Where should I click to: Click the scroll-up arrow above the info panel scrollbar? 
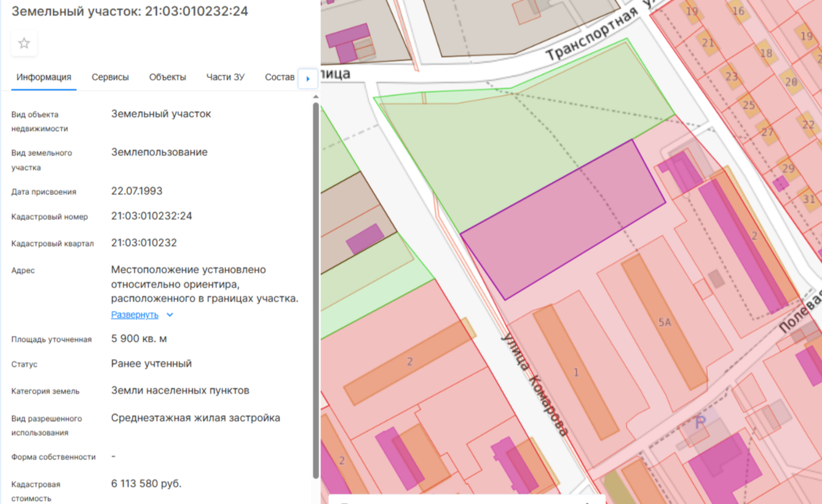tap(316, 96)
